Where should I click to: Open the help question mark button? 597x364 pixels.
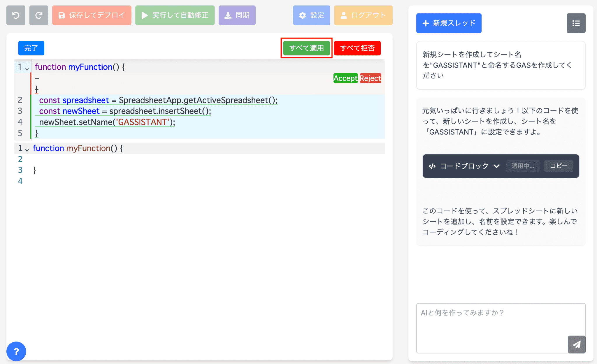(16, 351)
